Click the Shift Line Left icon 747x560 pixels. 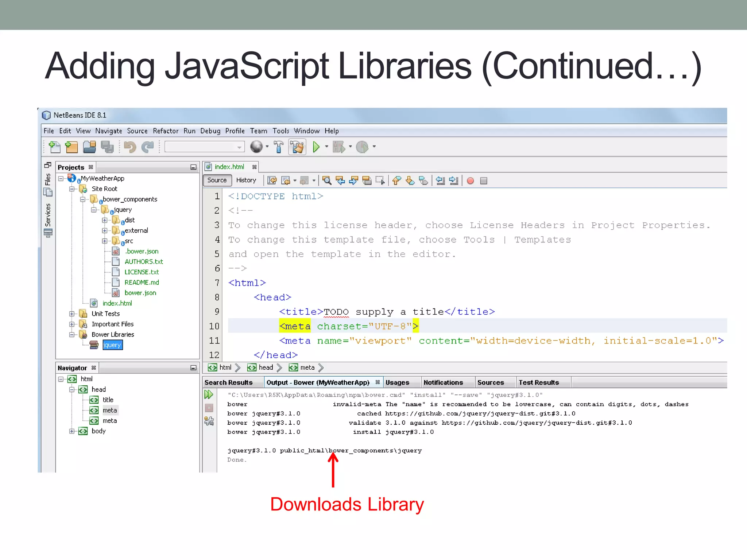point(441,180)
